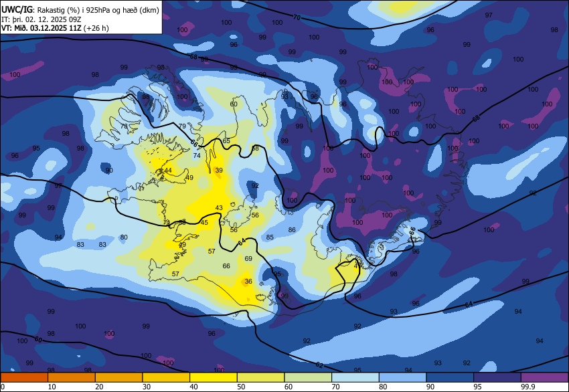Select the 30–40 golden legend swatch

tap(166, 377)
